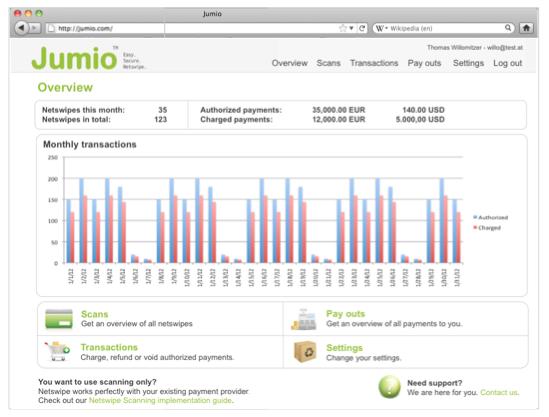Screen dimensions: 549x417
Task: Click the reload page icon
Action: 362,28
